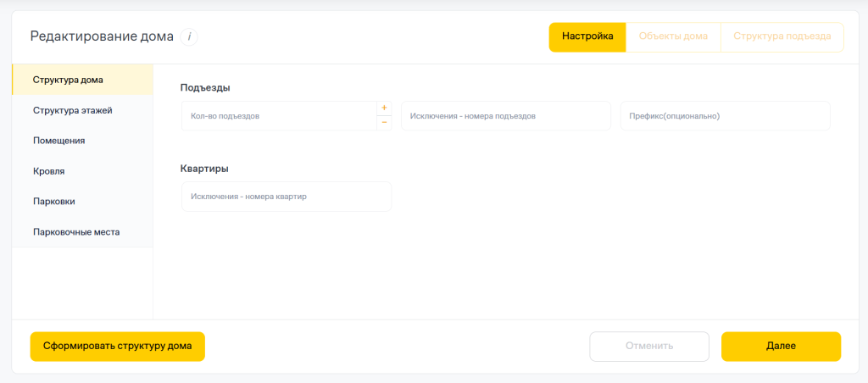Screen dimensions: 868x383
Task: Decrease entrance count with minus stepper
Action: coord(384,123)
